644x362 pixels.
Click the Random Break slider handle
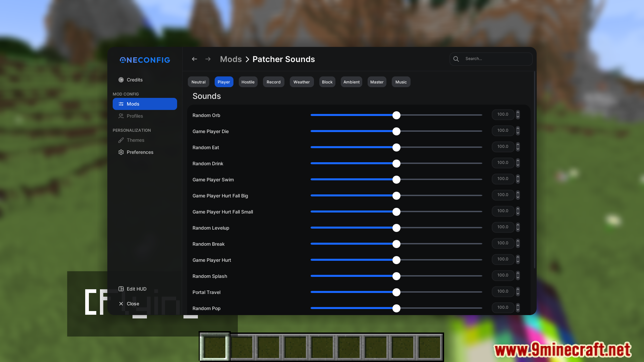[396, 244]
